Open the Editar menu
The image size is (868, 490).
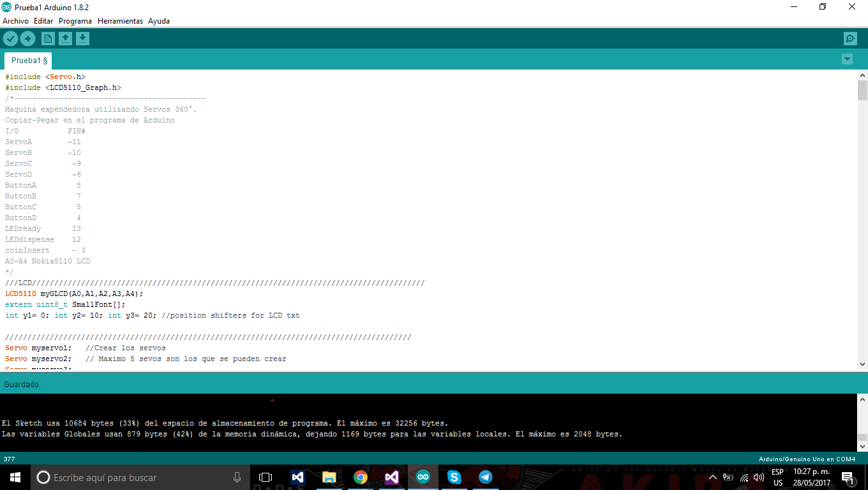point(43,21)
